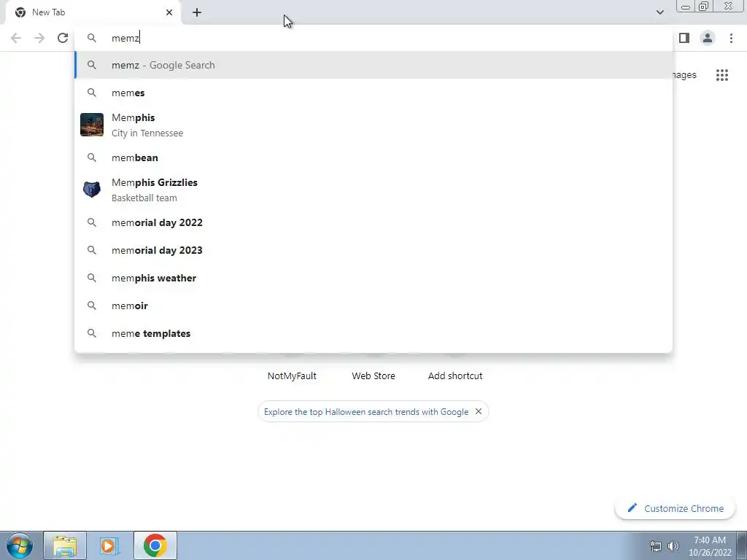Launch Windows Media Player from taskbar
The width and height of the screenshot is (747, 560).
click(109, 545)
